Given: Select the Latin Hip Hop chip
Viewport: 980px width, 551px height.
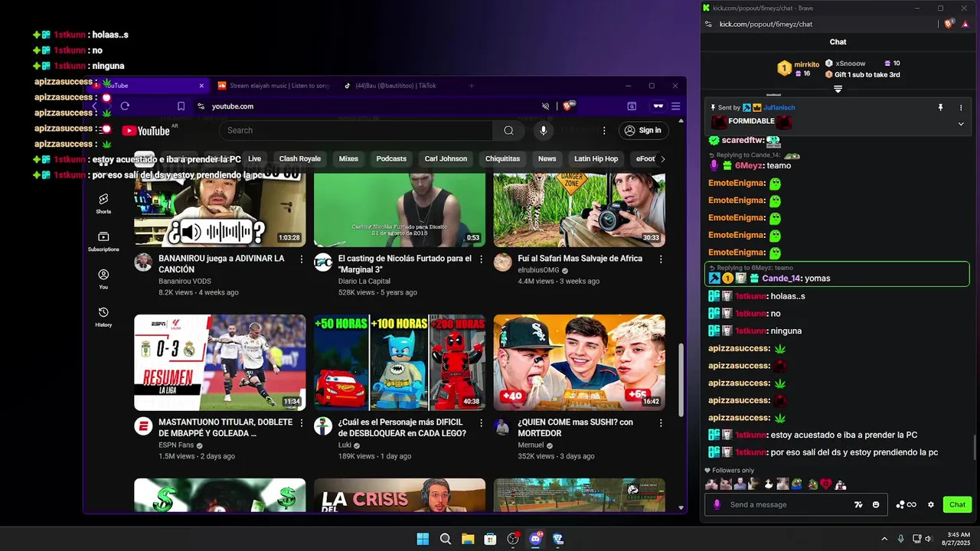Looking at the screenshot, I should [596, 158].
